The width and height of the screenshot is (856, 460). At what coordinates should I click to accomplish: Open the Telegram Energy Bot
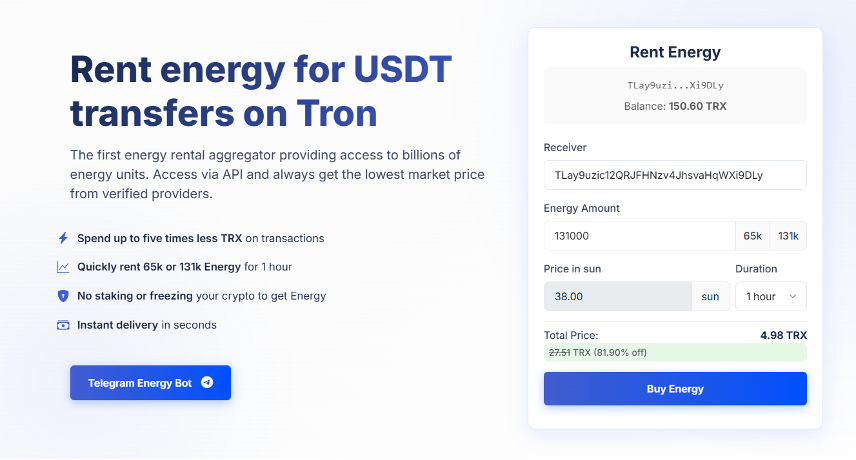pyautogui.click(x=150, y=382)
